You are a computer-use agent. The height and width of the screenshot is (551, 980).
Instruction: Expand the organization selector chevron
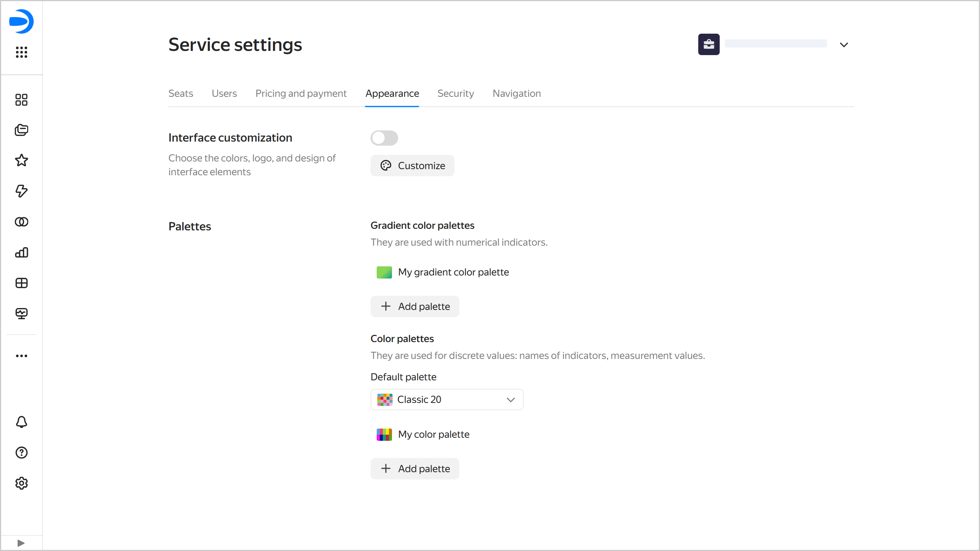pyautogui.click(x=844, y=45)
